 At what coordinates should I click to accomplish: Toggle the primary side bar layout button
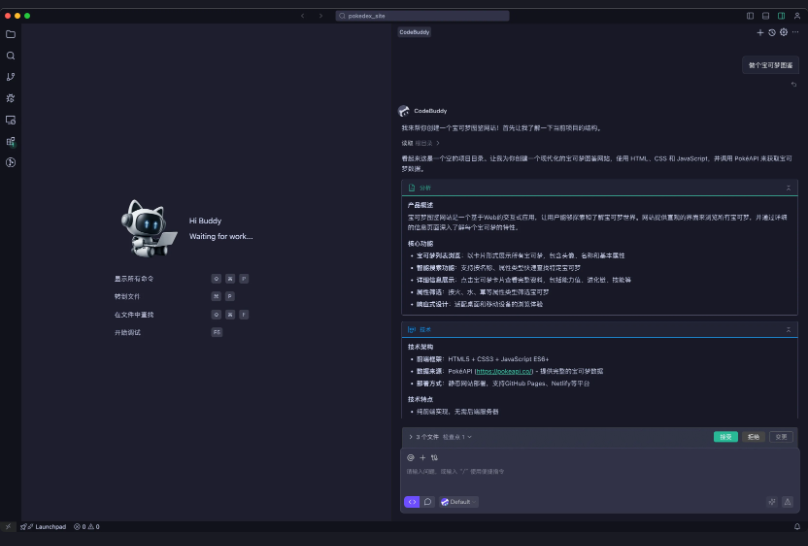(x=751, y=16)
